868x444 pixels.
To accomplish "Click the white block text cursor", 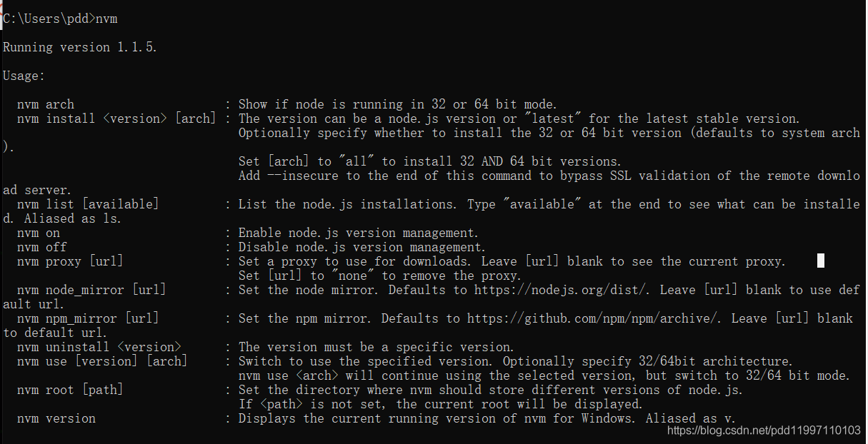I will pyautogui.click(x=820, y=261).
